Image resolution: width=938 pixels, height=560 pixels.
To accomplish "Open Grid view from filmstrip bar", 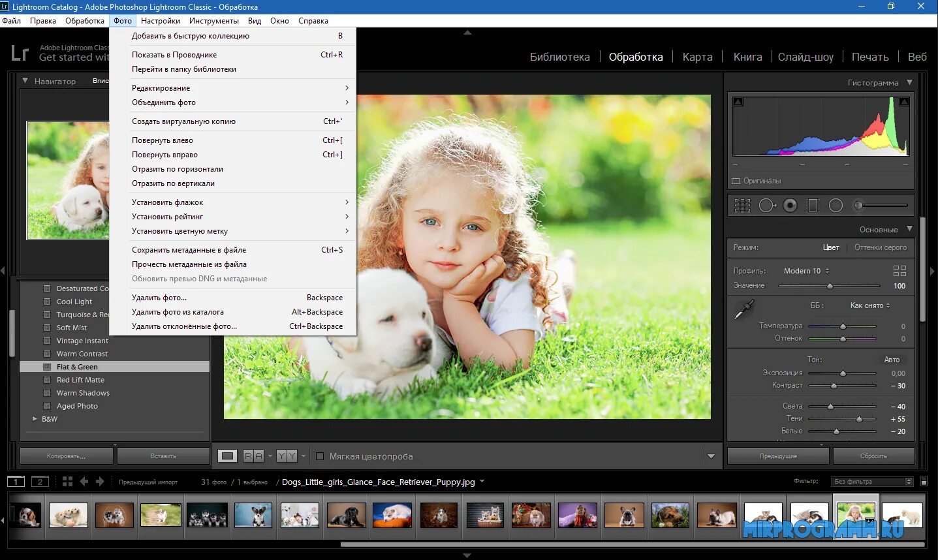I will pyautogui.click(x=67, y=482).
